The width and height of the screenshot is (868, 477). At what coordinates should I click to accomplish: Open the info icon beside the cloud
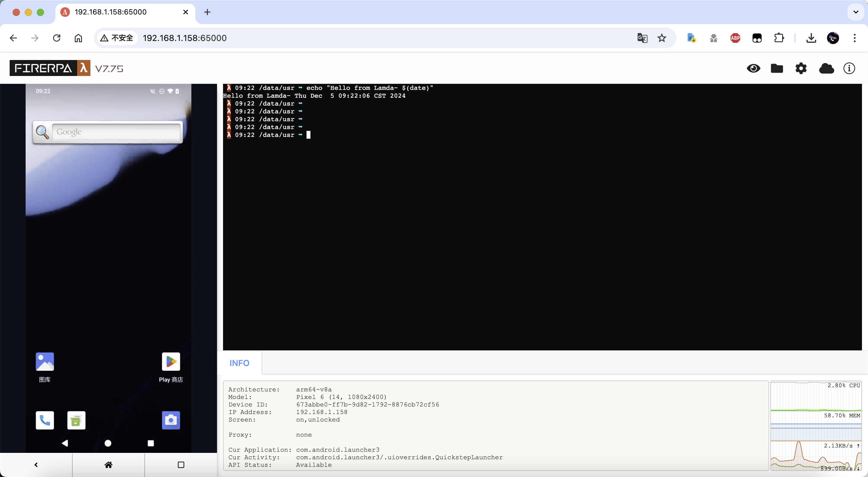point(850,68)
